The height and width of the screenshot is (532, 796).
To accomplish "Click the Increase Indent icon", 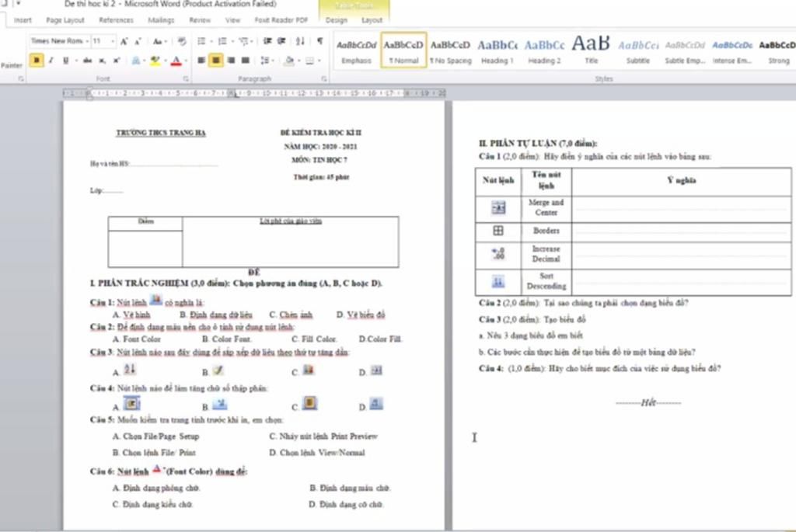I will [281, 42].
